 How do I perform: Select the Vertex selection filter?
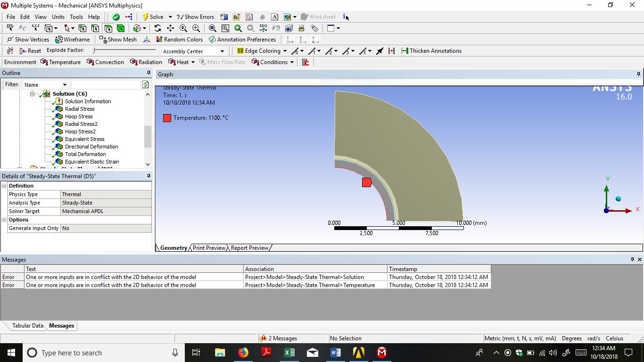pyautogui.click(x=83, y=28)
